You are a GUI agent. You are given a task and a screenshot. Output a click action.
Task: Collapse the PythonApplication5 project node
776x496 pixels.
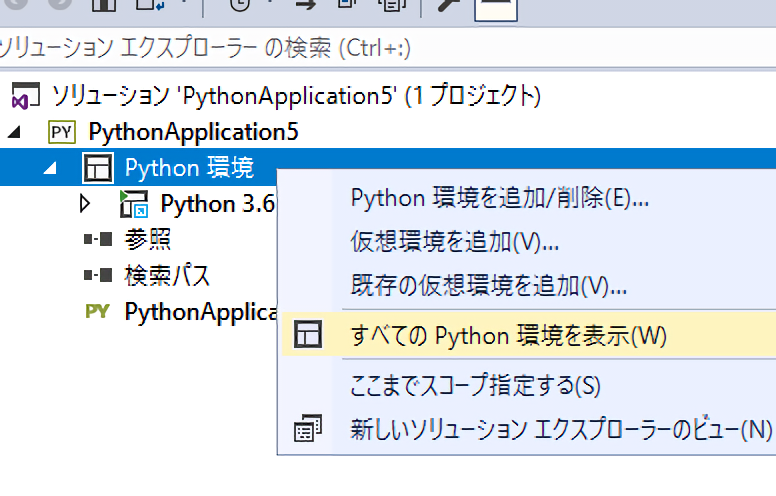[15, 132]
